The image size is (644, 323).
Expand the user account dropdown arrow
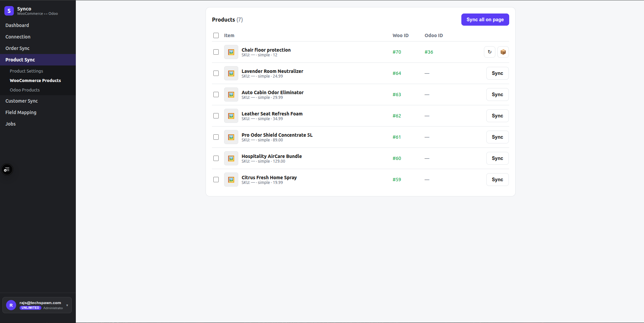pos(67,305)
